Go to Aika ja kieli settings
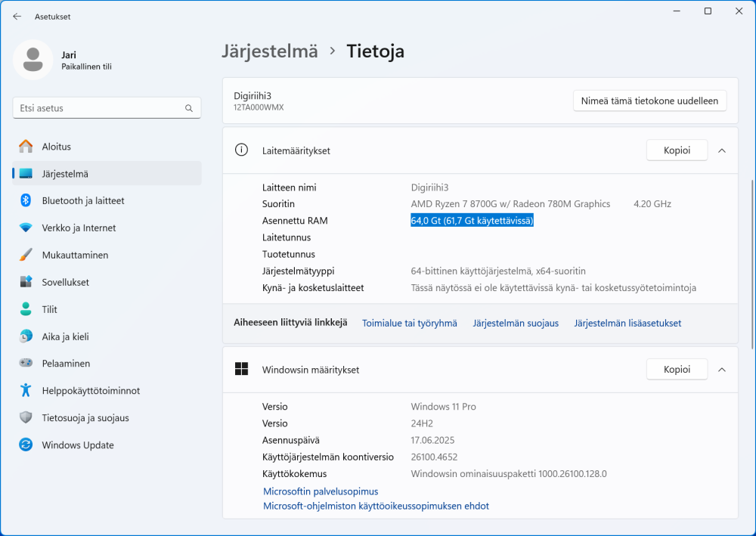Viewport: 756px width, 536px height. pyautogui.click(x=65, y=337)
